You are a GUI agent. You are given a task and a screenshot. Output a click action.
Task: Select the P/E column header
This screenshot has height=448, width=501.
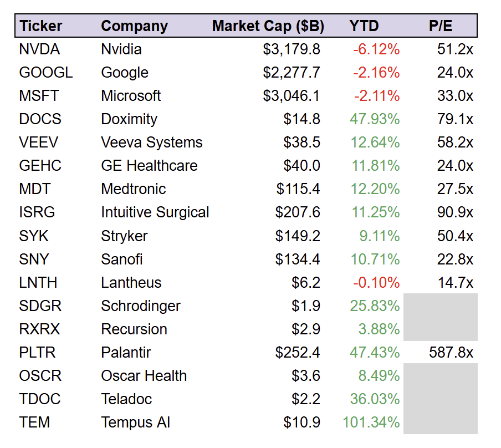(441, 26)
